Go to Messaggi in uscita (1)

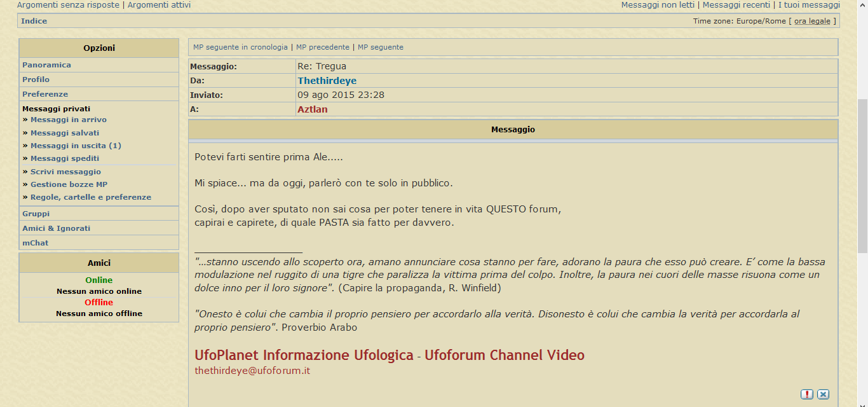point(76,146)
